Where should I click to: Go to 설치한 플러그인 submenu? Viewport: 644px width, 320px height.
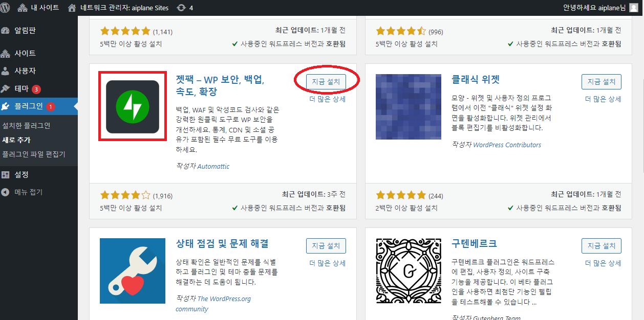tap(26, 125)
